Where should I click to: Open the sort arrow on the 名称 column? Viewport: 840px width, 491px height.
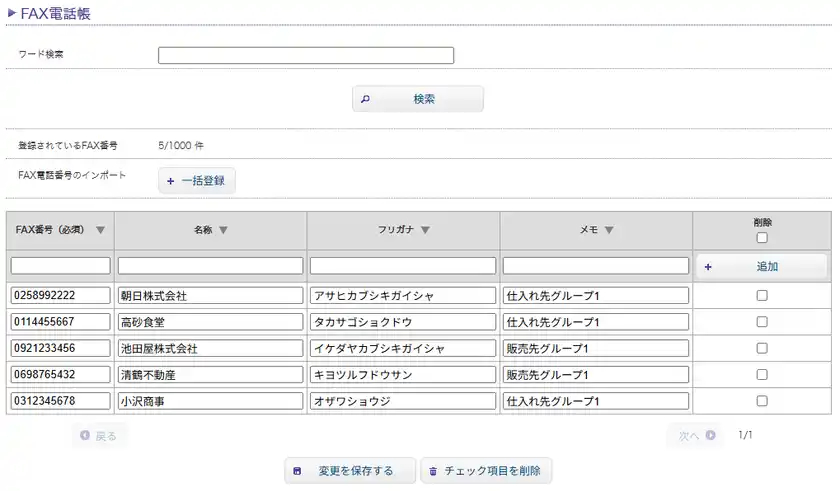coord(223,230)
